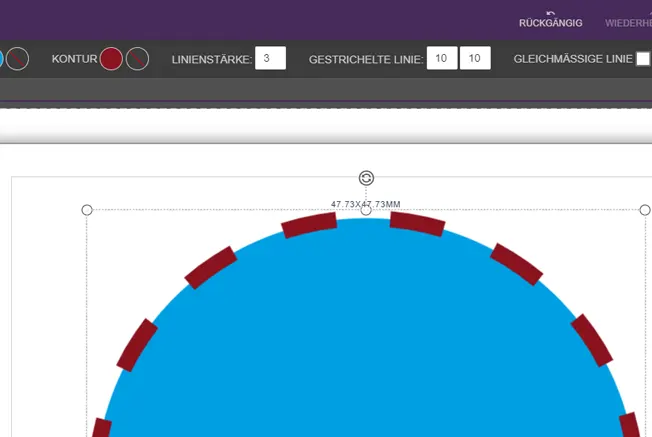Viewport: 652px width, 437px height.
Task: Focus the second Gestrichelte Linie value field
Action: (475, 59)
